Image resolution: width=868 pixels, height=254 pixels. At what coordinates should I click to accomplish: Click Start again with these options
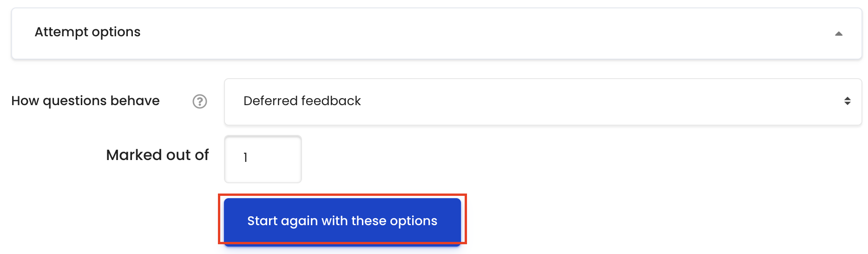point(342,221)
